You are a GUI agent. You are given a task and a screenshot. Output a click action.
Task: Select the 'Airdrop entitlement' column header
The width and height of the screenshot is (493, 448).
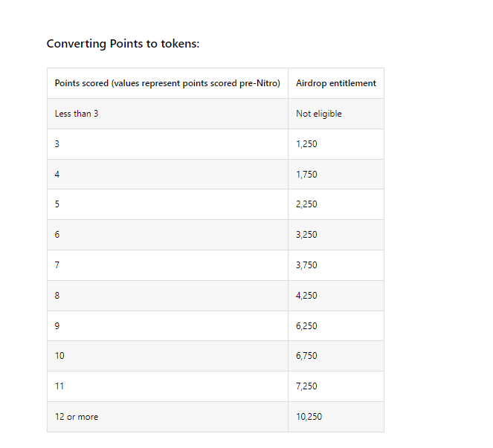click(336, 83)
